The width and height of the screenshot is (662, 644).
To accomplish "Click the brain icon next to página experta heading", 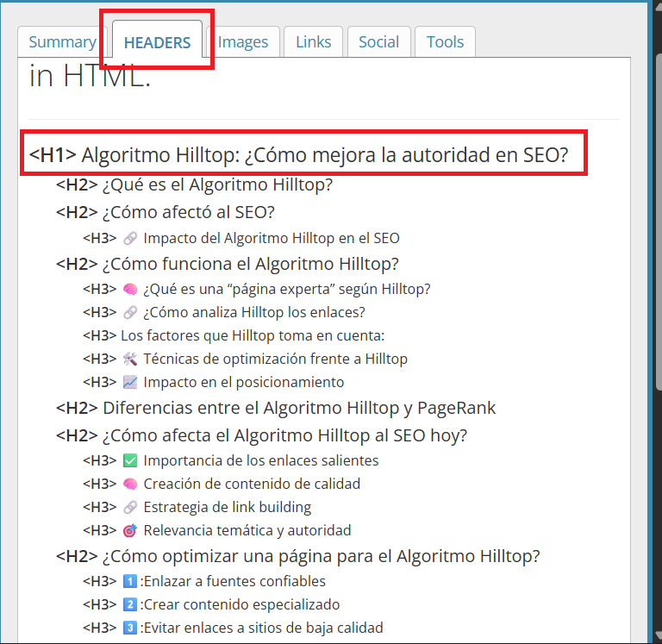I will pos(130,289).
